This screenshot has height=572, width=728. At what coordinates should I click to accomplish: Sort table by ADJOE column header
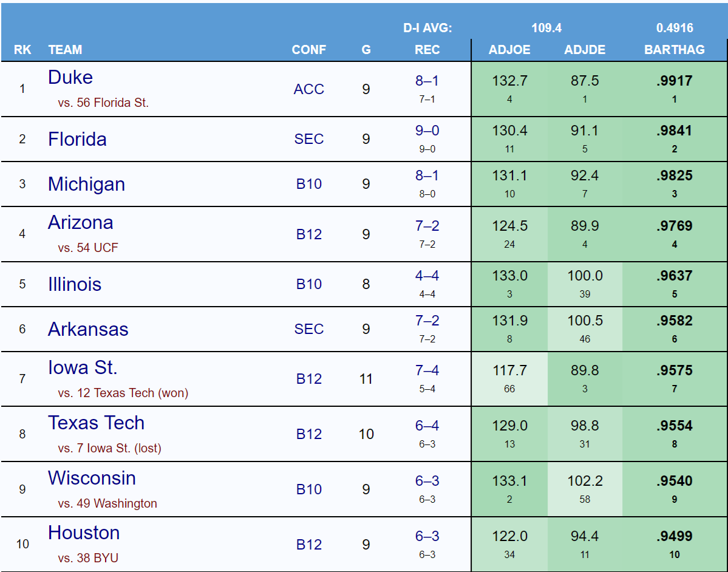coord(509,50)
